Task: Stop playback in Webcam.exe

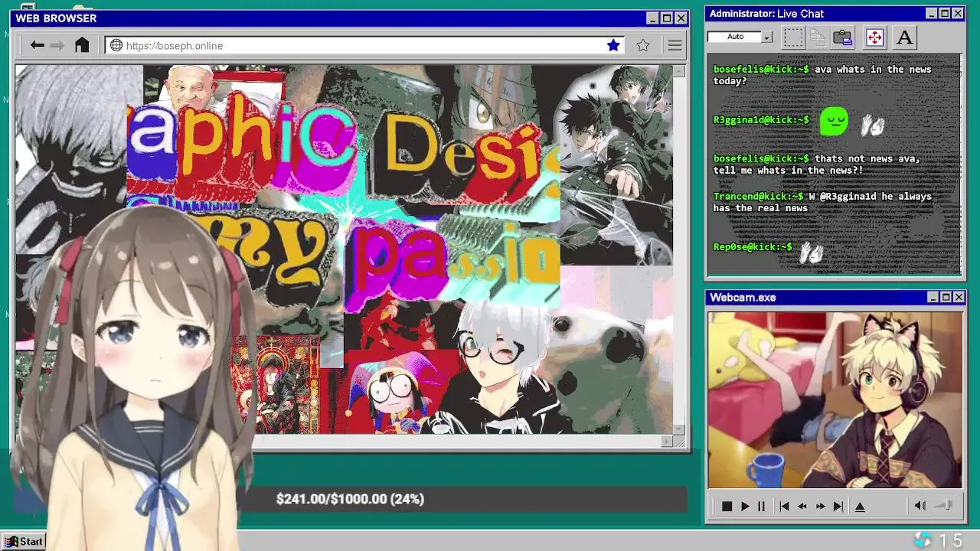Action: pos(727,506)
